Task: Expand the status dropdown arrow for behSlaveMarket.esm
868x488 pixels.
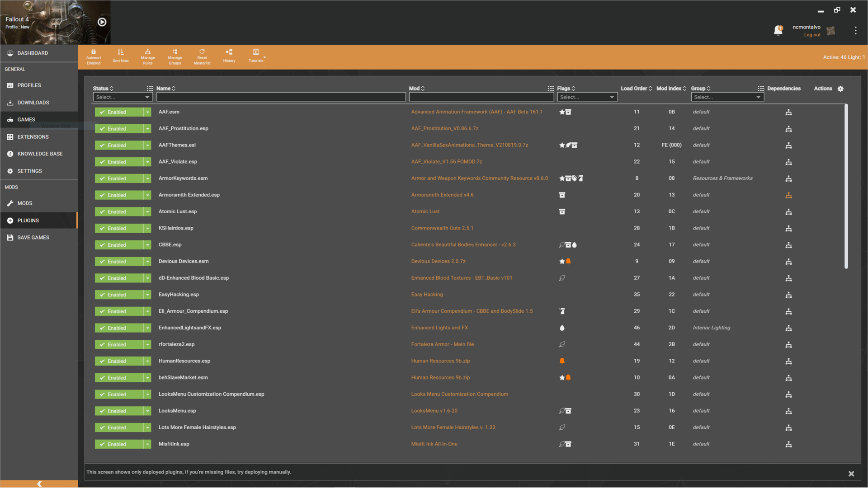Action: click(x=147, y=378)
